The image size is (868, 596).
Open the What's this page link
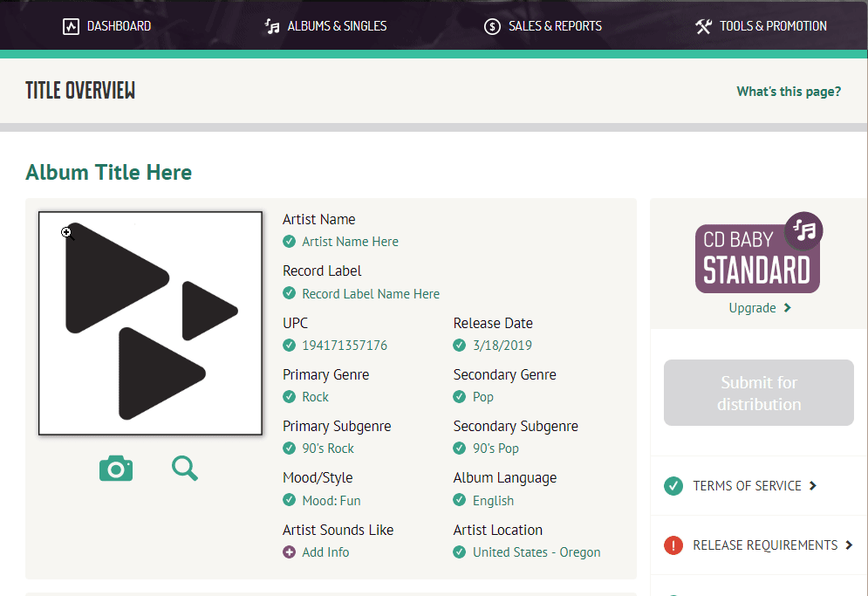tap(788, 91)
